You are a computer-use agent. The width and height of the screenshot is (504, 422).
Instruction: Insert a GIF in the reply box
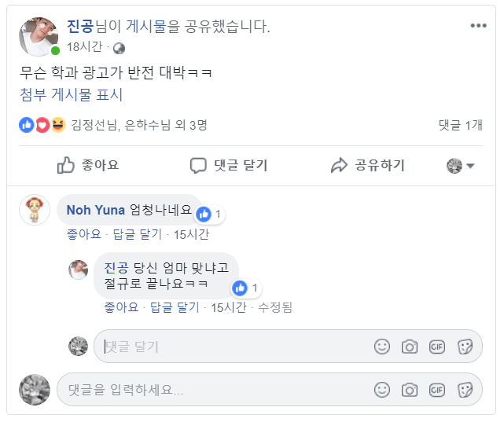437,347
